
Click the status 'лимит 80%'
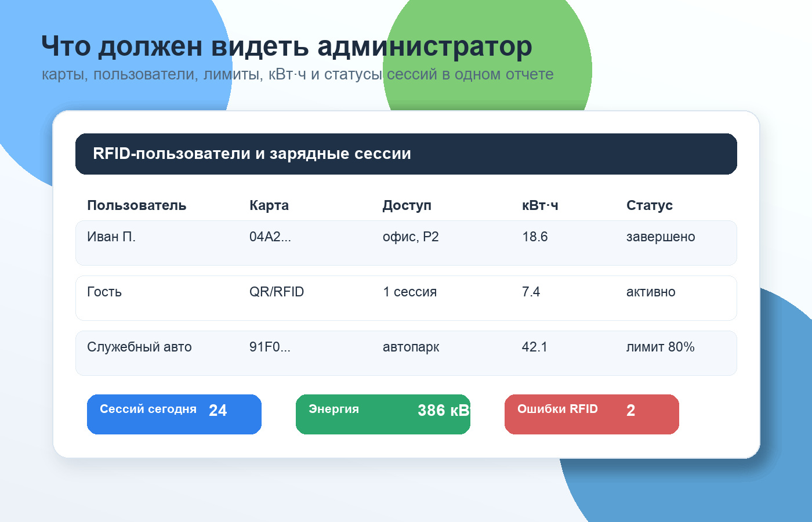(x=661, y=347)
